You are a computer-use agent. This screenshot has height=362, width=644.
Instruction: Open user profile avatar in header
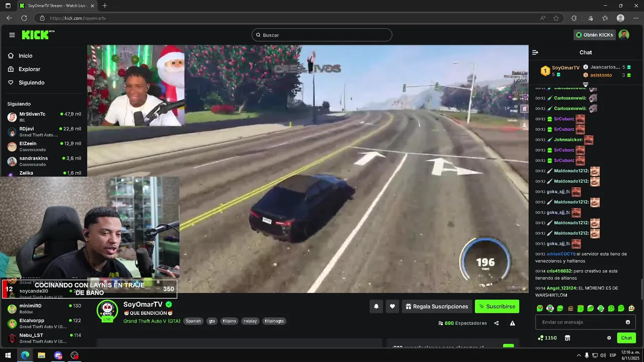624,35
